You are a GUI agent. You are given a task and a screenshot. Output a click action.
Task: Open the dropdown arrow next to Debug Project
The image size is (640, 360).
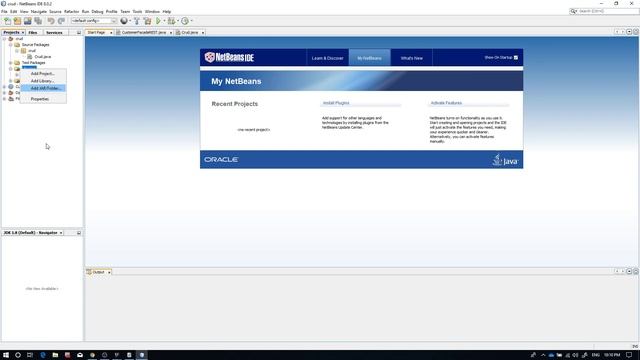click(x=178, y=21)
